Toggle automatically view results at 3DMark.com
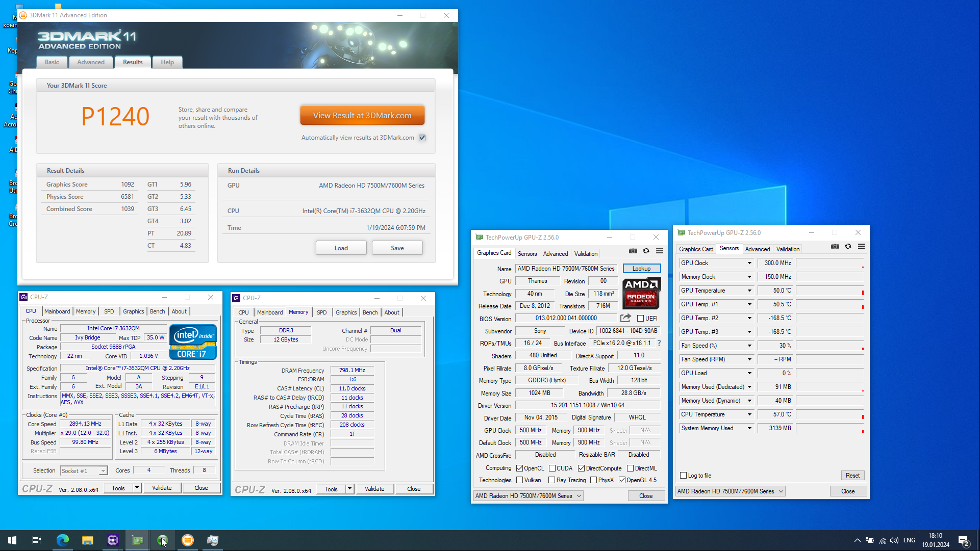This screenshot has height=551, width=980. [x=422, y=138]
